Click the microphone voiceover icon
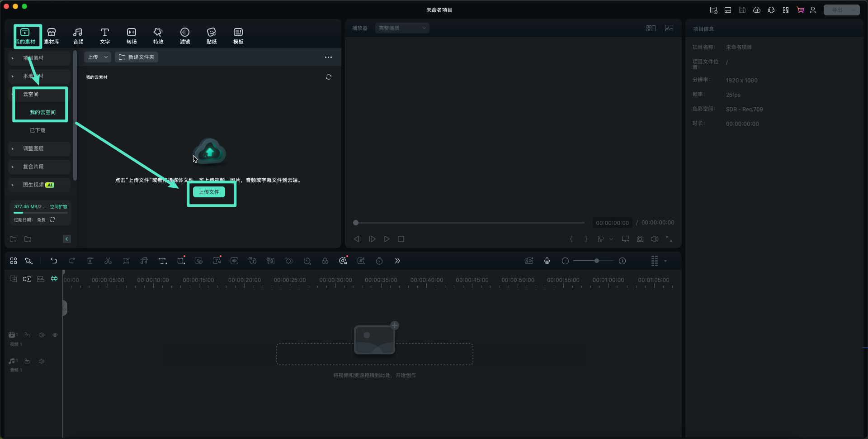The height and width of the screenshot is (439, 868). [547, 261]
